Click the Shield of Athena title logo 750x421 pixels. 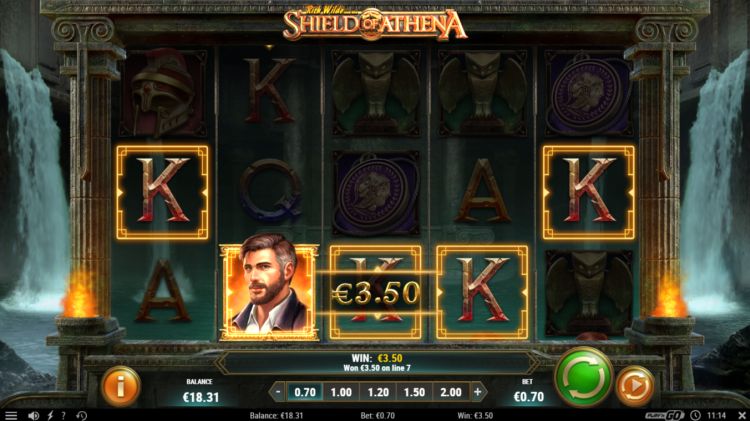tap(375, 23)
